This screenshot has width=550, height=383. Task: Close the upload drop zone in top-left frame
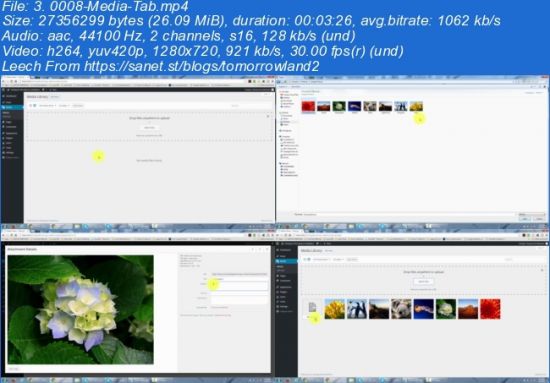click(x=268, y=116)
